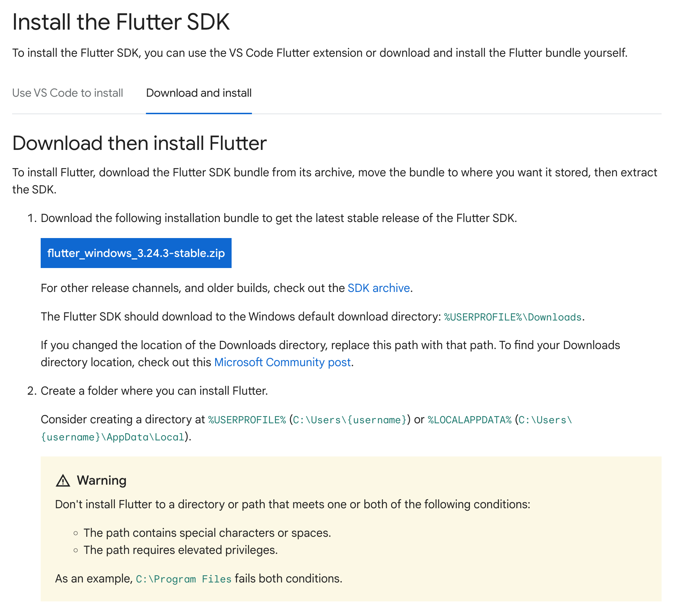
Task: Download flutter_windows_3.24.3-stable.zip bundle
Action: (x=136, y=253)
